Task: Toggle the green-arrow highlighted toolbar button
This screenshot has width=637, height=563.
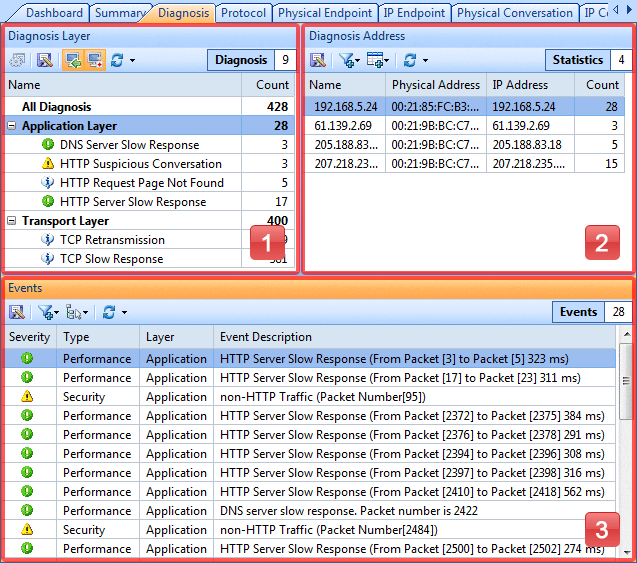Action: coord(72,61)
